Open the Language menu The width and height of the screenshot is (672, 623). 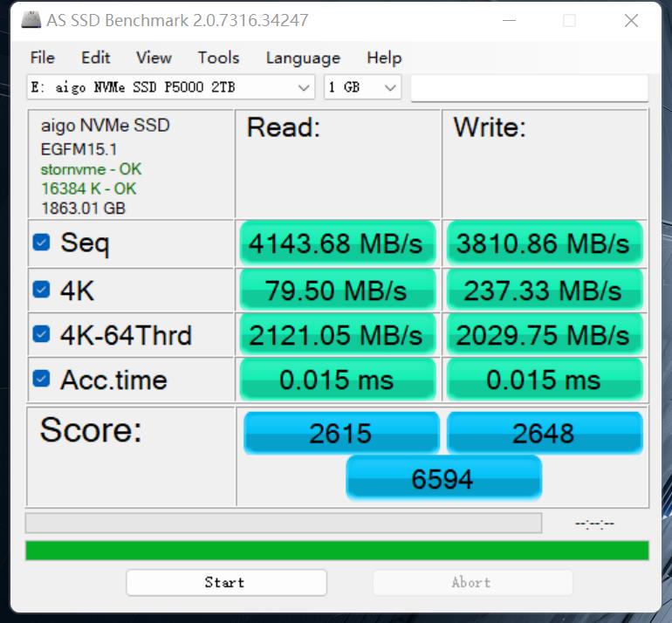tap(303, 58)
